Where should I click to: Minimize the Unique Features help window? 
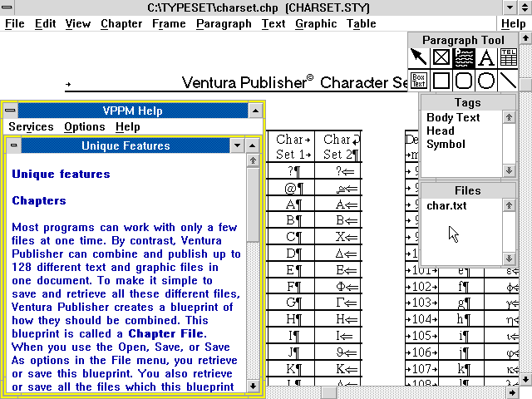pos(237,145)
